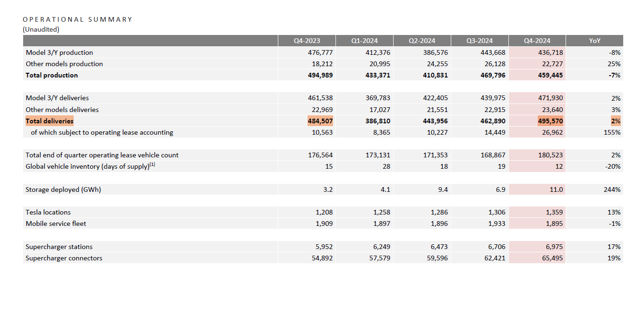644x310 pixels.
Task: Click the value 386,576
Action: tap(436, 52)
